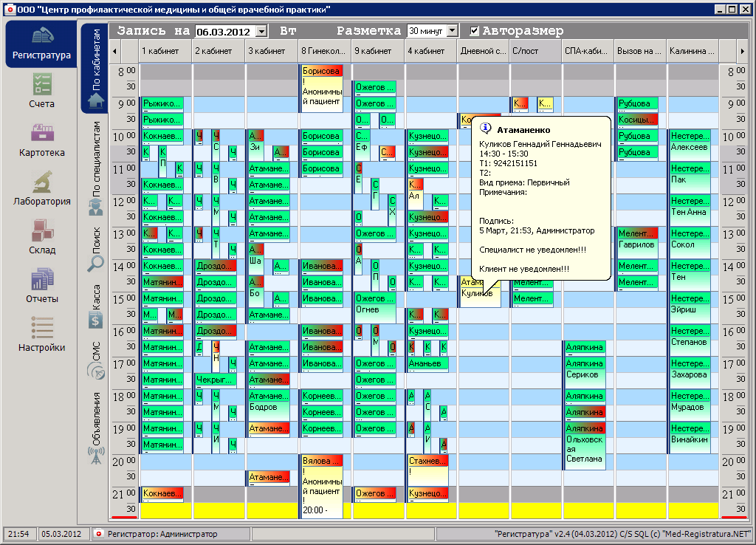
Task: Open the Регистратура section icon
Action: point(42,36)
